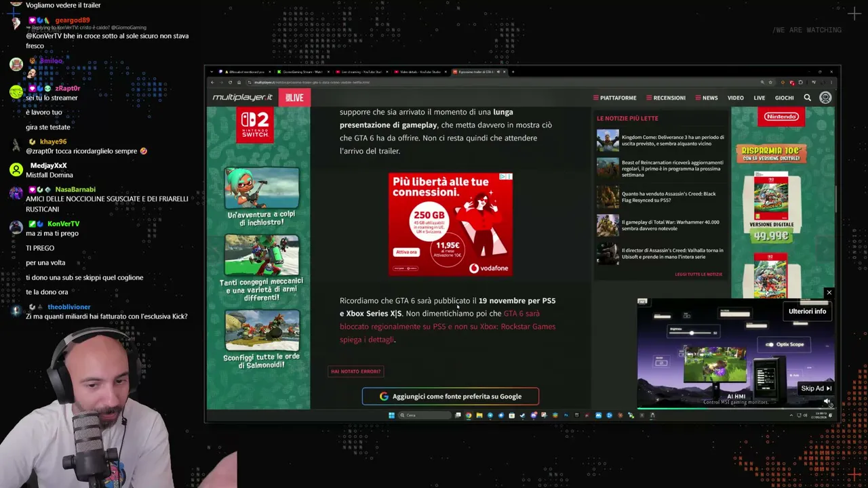Click the 'Hai notato errori?' button
The height and width of the screenshot is (488, 868).
tap(356, 371)
